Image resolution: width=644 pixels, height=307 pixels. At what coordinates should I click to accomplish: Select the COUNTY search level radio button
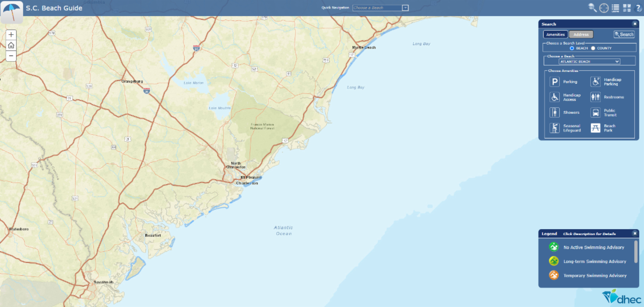click(x=593, y=48)
